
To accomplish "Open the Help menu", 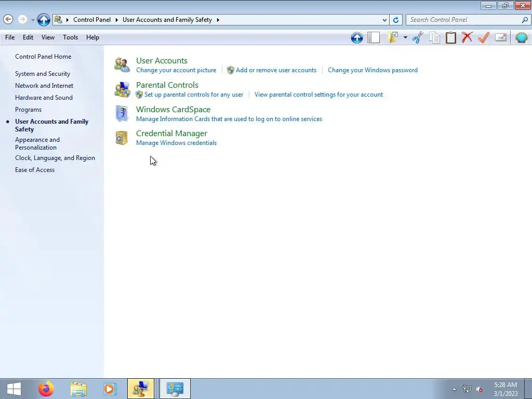I will pyautogui.click(x=92, y=37).
